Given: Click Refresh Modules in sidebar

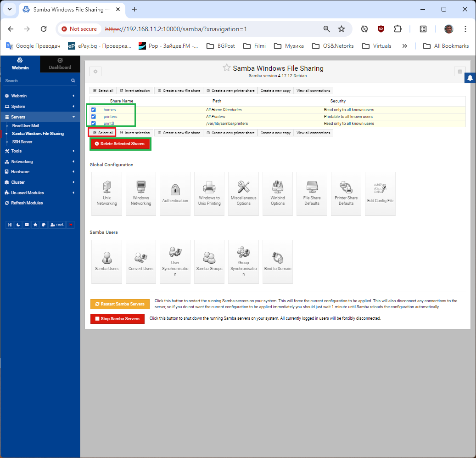Looking at the screenshot, I should 27,203.
